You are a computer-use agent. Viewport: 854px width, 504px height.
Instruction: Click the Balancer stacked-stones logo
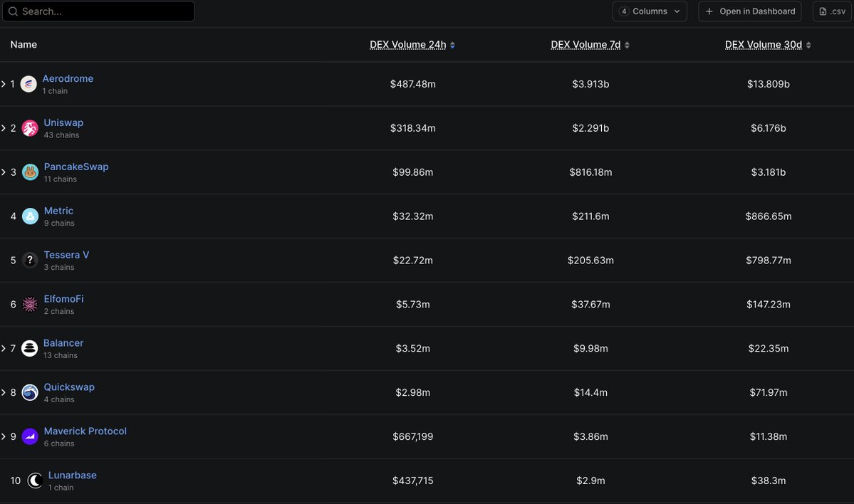pos(29,348)
